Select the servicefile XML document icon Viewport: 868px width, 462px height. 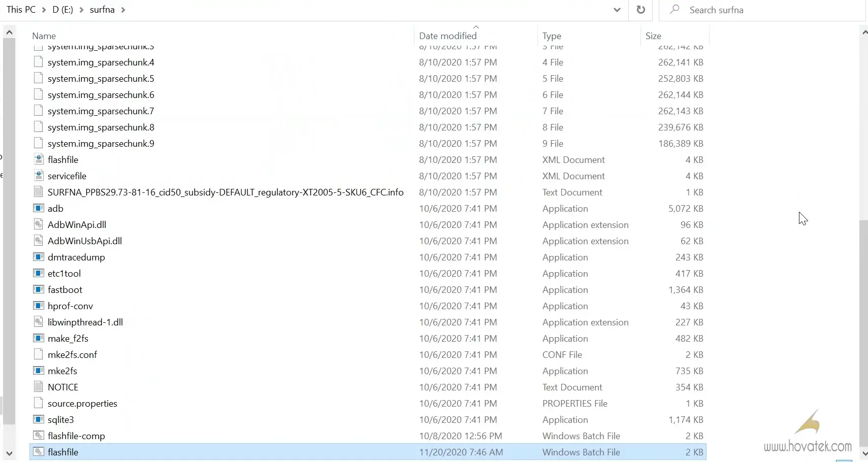coord(39,176)
